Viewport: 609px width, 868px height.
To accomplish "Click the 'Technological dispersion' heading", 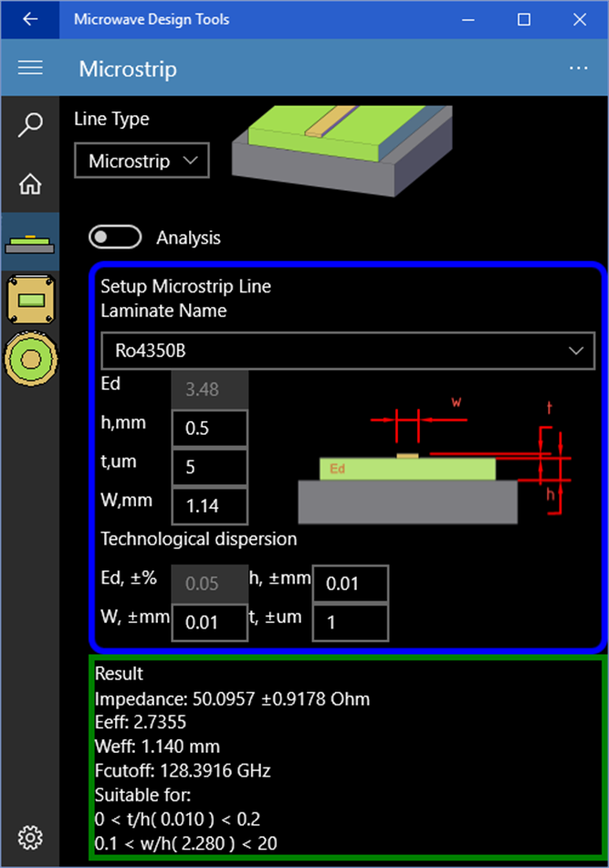I will (198, 539).
